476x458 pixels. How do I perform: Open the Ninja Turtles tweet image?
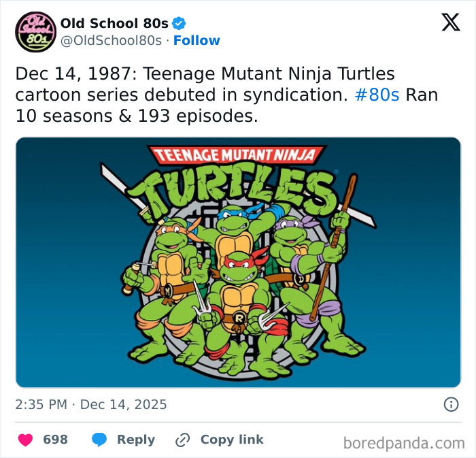pos(238,262)
